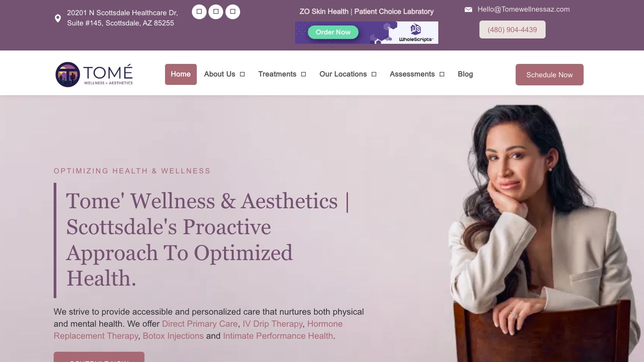Viewport: 644px width, 362px height.
Task: Expand the Our Locations submenu arrow
Action: 374,74
